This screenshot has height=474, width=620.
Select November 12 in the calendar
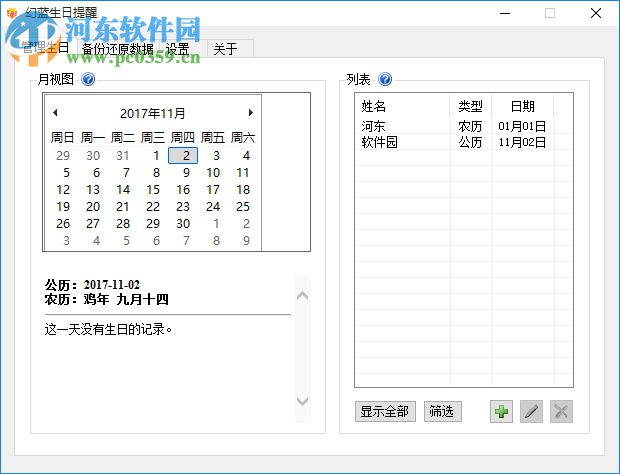(63, 189)
